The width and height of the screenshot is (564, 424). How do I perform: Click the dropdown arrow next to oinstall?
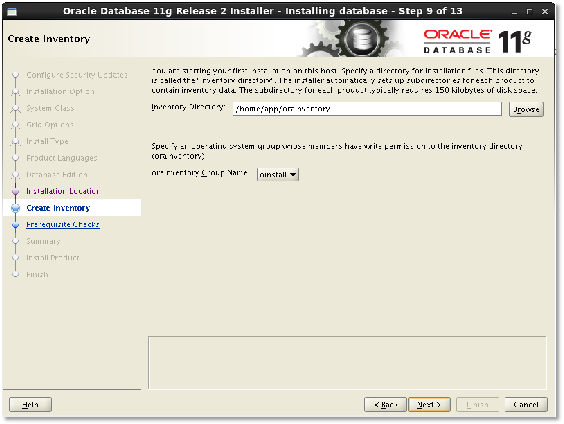coord(293,174)
